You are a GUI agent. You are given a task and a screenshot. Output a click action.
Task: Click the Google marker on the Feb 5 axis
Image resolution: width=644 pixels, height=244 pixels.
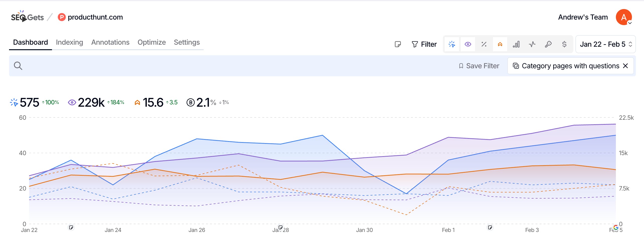pyautogui.click(x=616, y=227)
